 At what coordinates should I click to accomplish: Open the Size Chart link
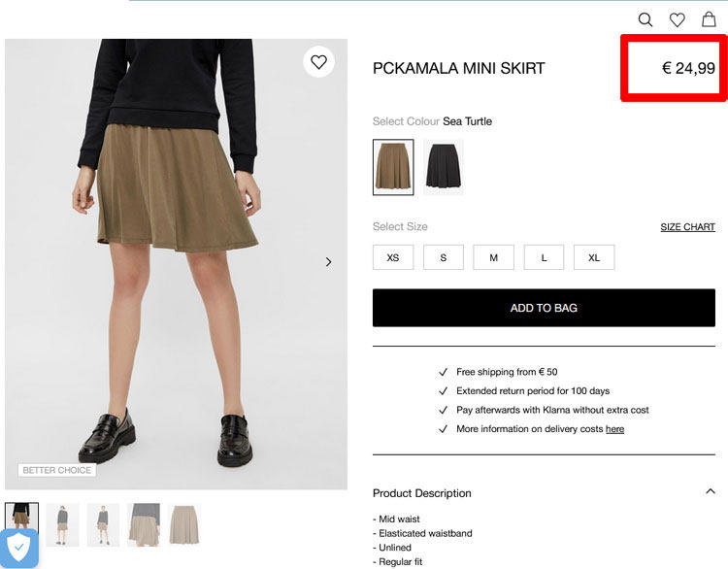pyautogui.click(x=687, y=227)
